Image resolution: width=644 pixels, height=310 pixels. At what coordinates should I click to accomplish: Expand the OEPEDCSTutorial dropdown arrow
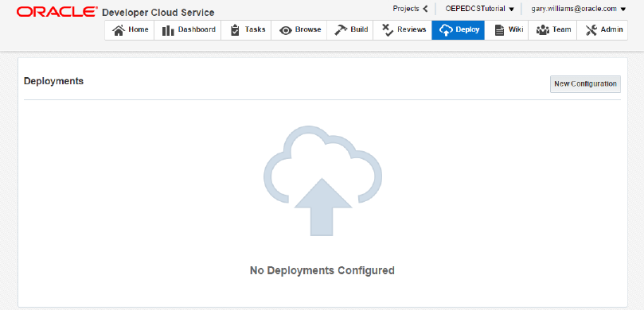pos(511,9)
